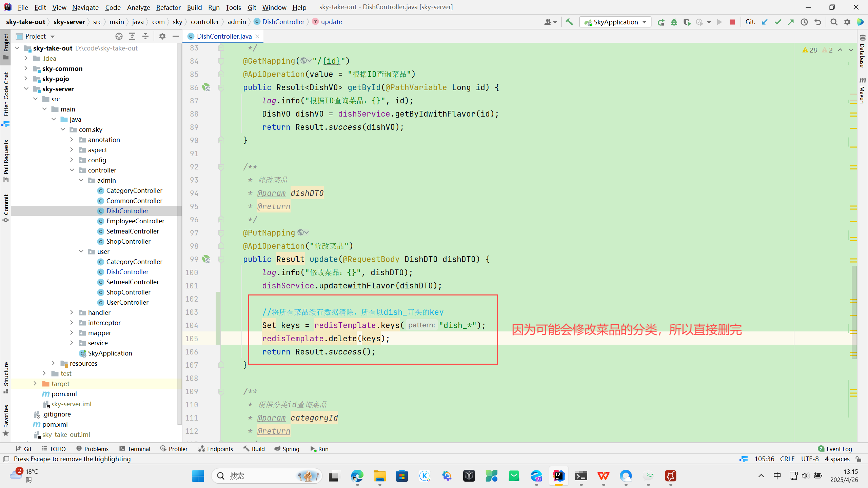
Task: Open Search Everywhere magnifier icon
Action: pos(834,22)
